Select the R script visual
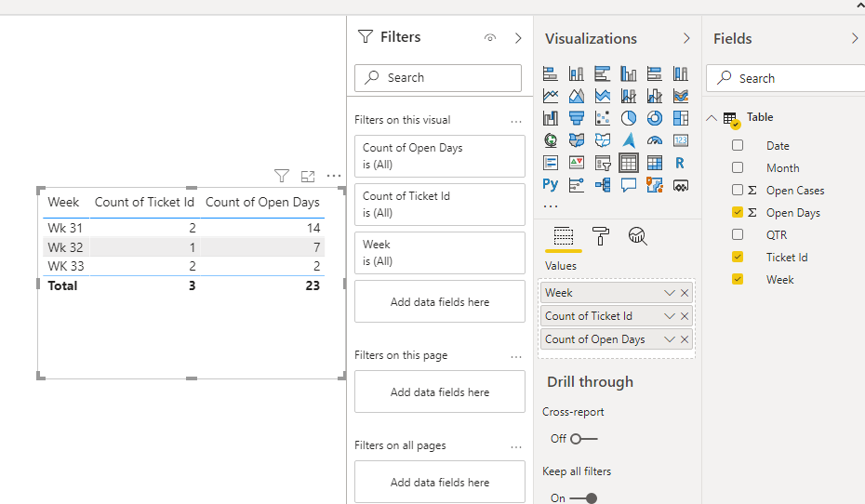Screen dimensions: 865x504 [680, 163]
